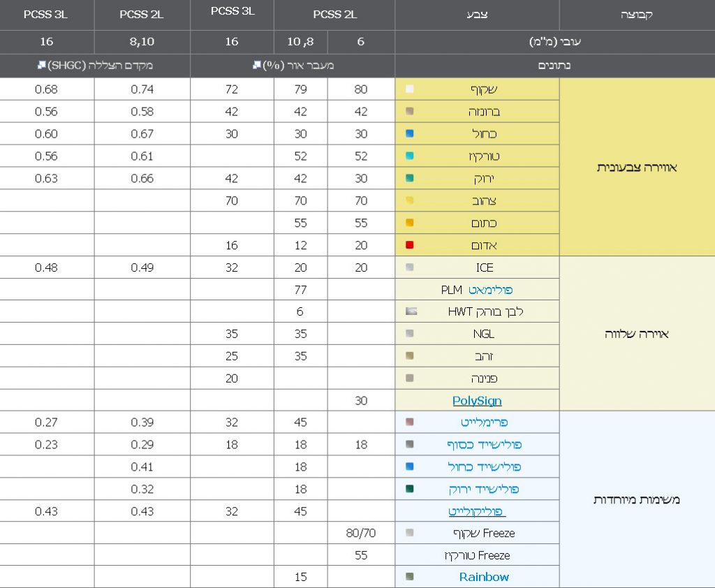Screen dimensions: 715x588
Task: Click the 77 value in the PLM row
Action: [x=300, y=290]
